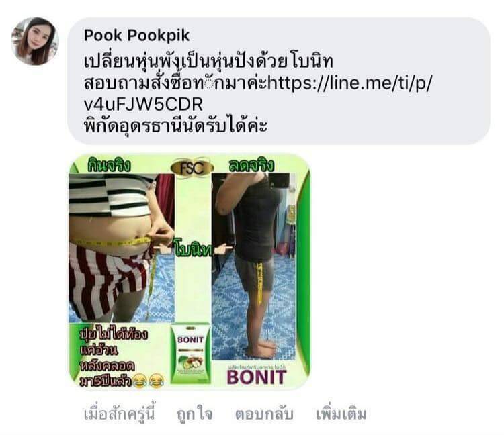Screen dimensions: 504x437
Task: Click the Pook Pookpik commenter name
Action: click(x=136, y=36)
